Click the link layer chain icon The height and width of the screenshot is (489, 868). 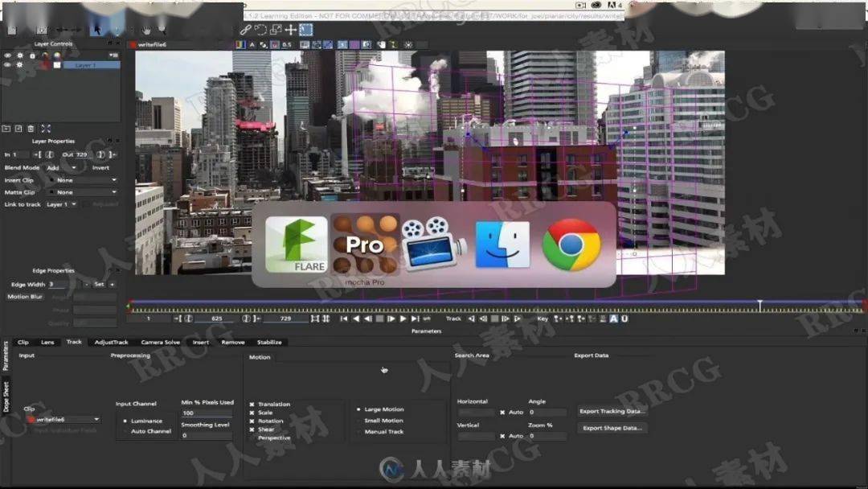246,30
